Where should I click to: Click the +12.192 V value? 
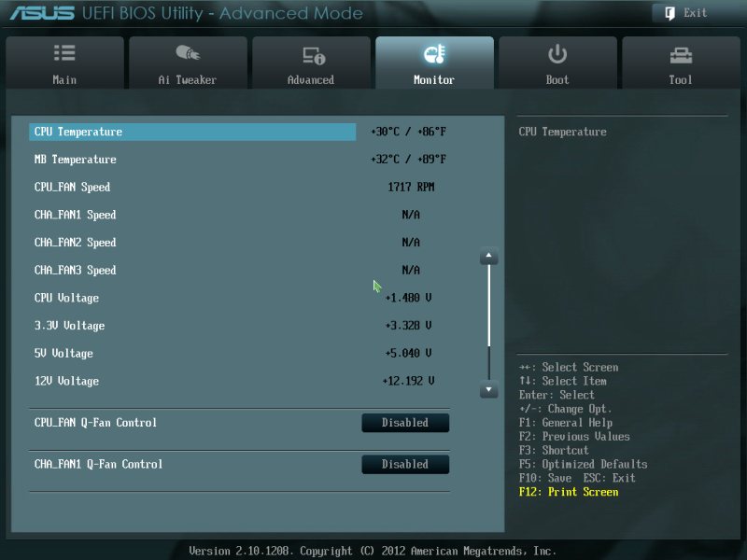(x=408, y=381)
